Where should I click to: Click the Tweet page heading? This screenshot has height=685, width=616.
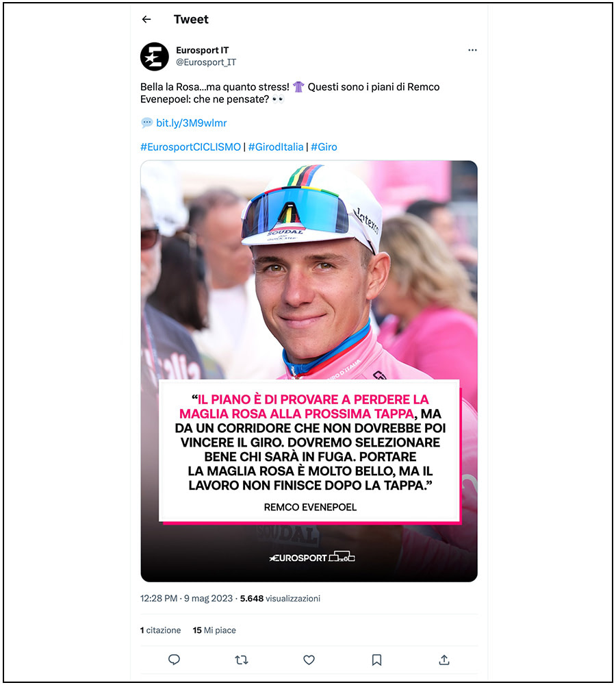coord(191,19)
